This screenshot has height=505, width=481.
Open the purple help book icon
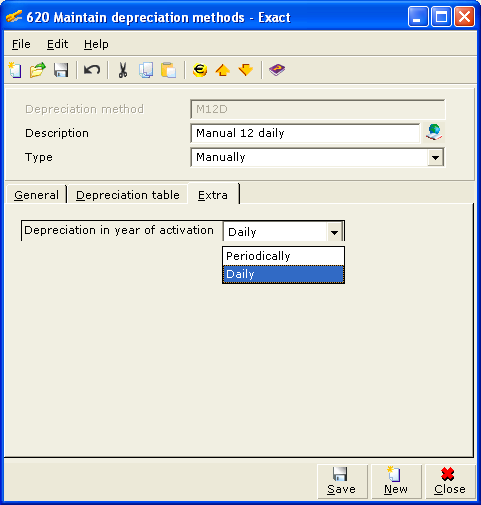[x=277, y=70]
